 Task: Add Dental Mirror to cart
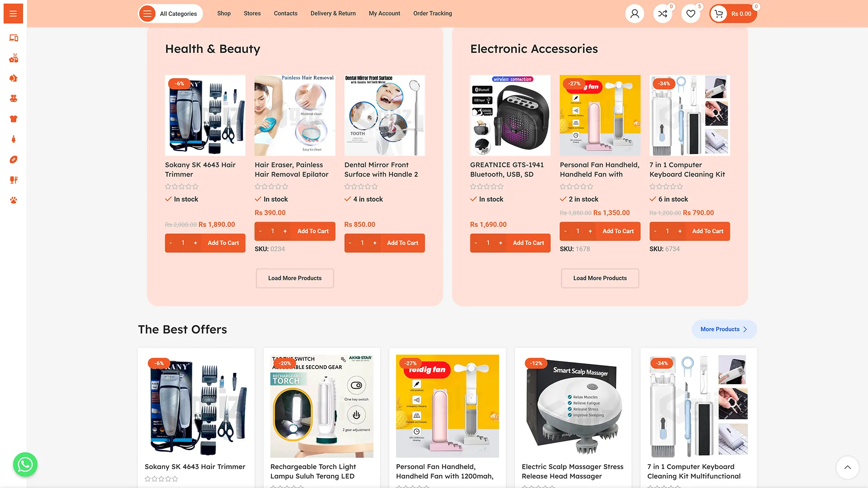pyautogui.click(x=402, y=243)
